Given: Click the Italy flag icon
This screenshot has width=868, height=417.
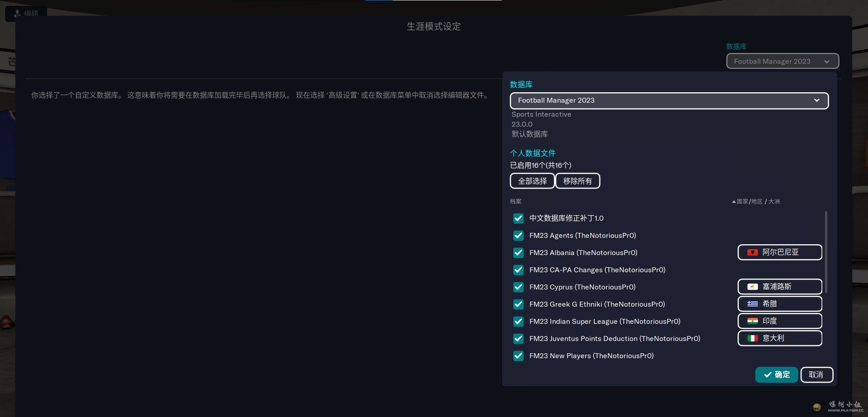Looking at the screenshot, I should click(x=752, y=338).
